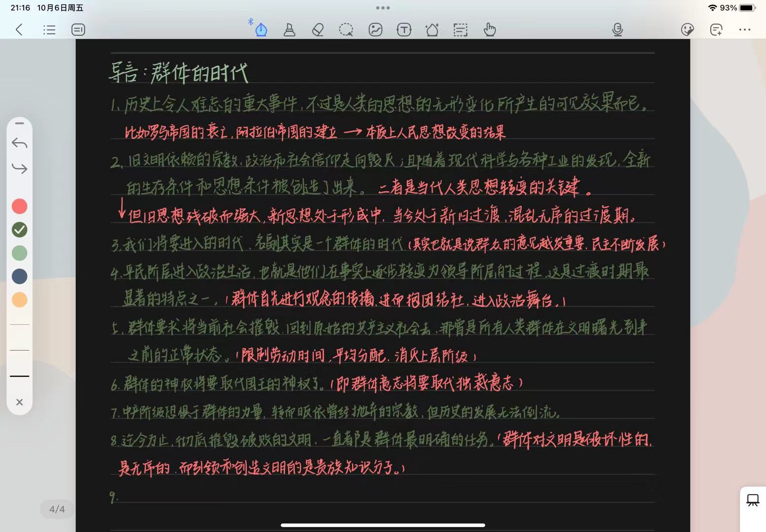The width and height of the screenshot is (766, 532).
Task: Open the outline list view
Action: click(x=49, y=30)
